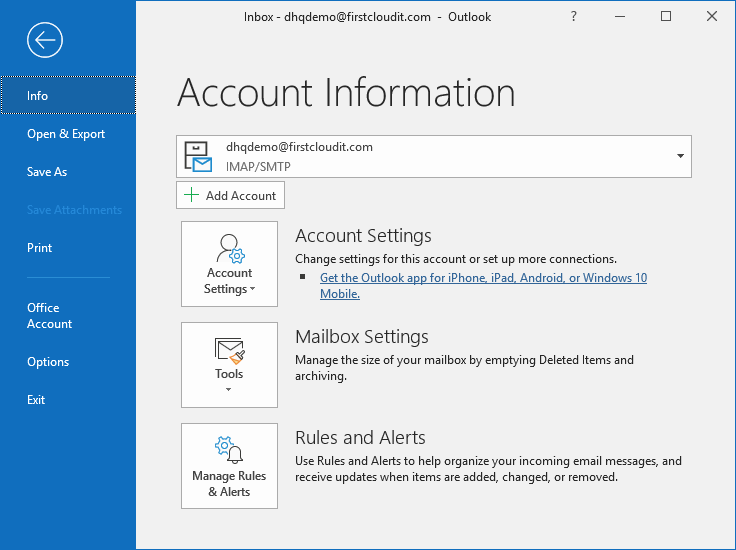Click the dhqdemo@firstcloudit.com account text
This screenshot has height=550, width=736.
click(x=299, y=147)
